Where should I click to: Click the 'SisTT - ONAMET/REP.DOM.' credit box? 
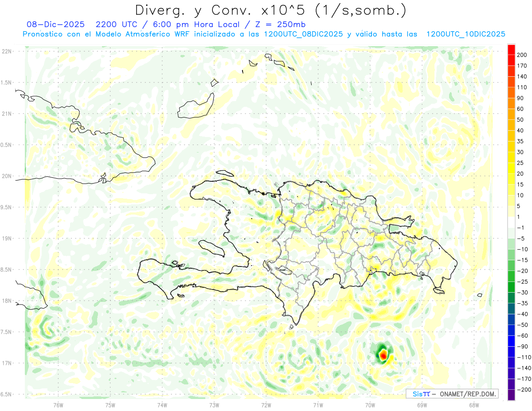(x=452, y=394)
